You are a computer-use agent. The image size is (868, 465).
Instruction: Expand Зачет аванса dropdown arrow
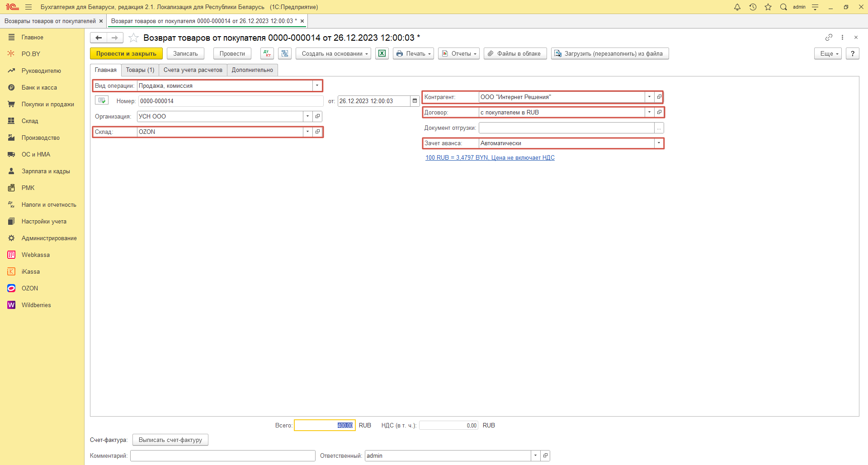pos(659,143)
